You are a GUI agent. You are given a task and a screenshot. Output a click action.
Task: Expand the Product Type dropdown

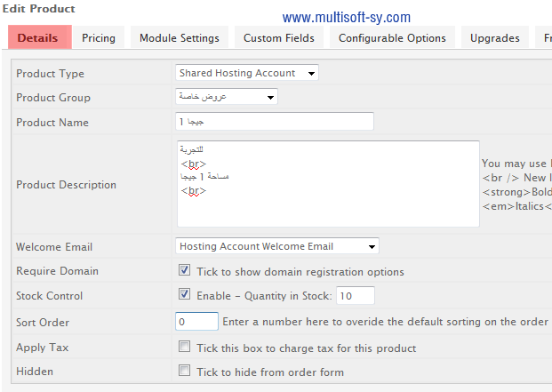tap(247, 73)
